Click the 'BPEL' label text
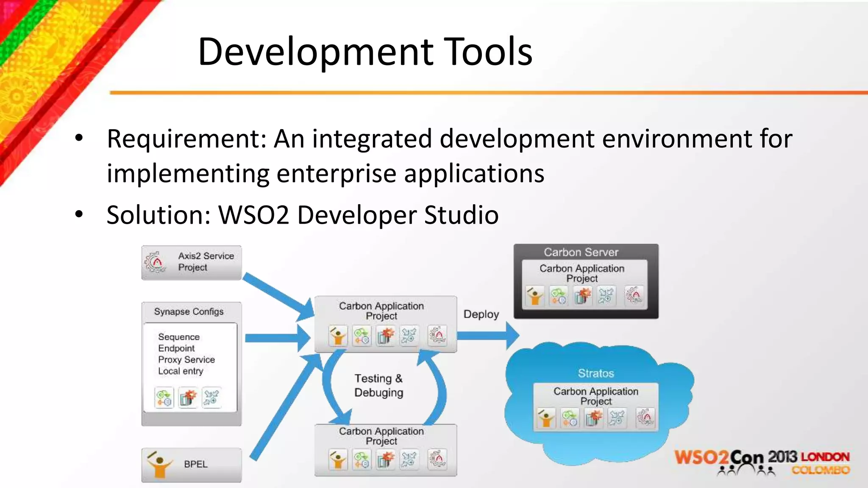Screen dimensions: 868x488 [196, 464]
